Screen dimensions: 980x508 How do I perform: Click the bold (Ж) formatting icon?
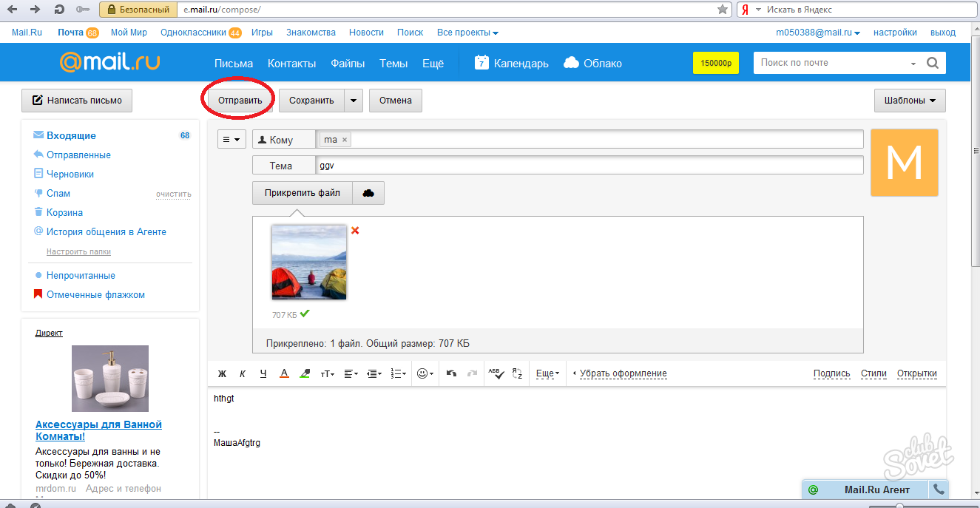tap(221, 374)
